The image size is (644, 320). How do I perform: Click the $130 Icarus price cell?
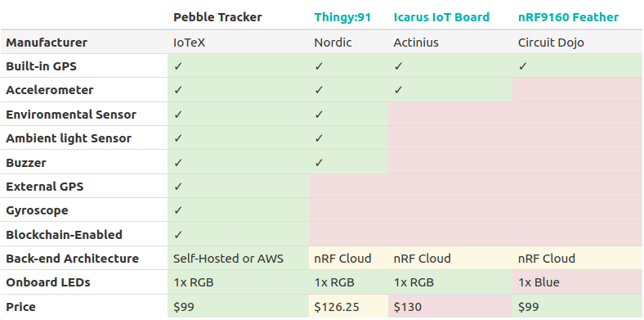pos(450,306)
